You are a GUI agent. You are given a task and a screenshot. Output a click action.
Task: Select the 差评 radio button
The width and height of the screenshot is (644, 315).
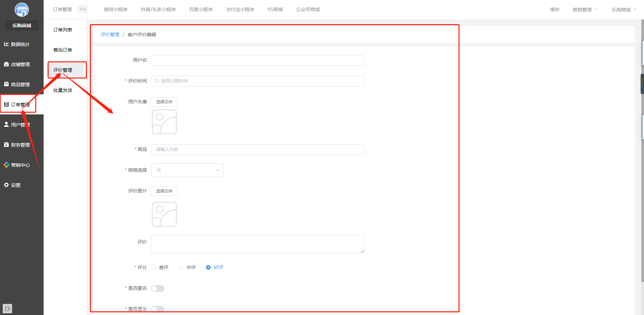point(153,267)
